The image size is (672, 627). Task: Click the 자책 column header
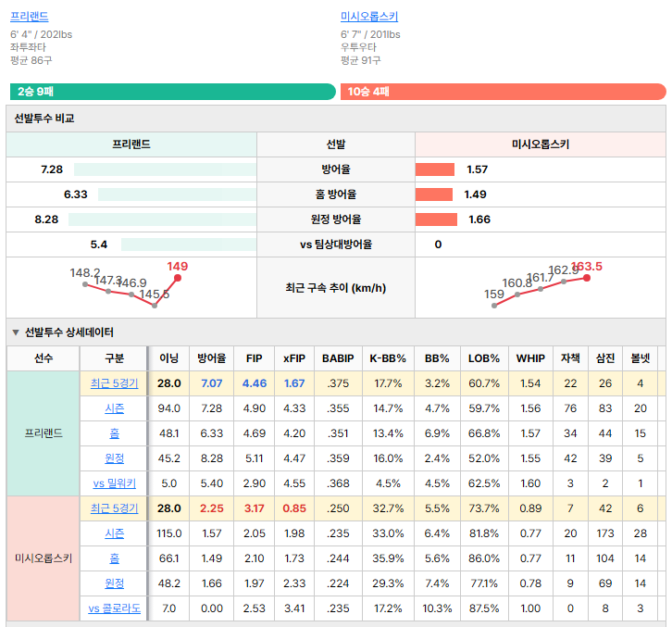click(x=570, y=358)
